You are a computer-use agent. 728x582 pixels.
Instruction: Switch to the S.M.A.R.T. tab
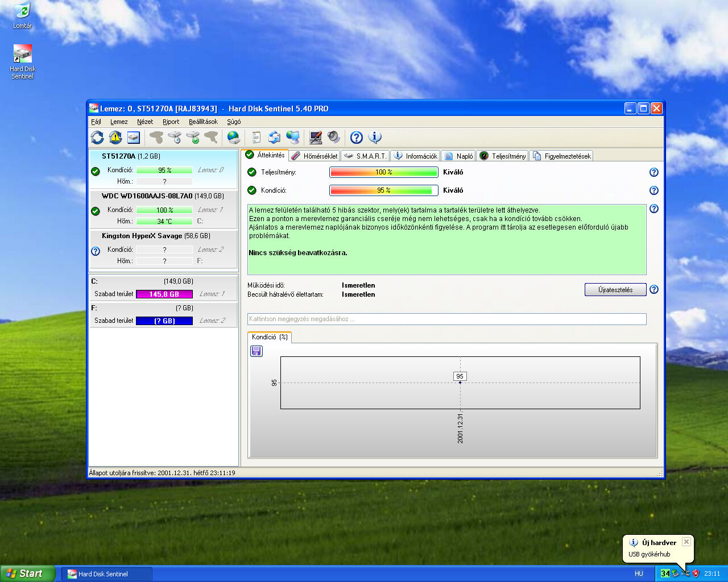point(365,156)
